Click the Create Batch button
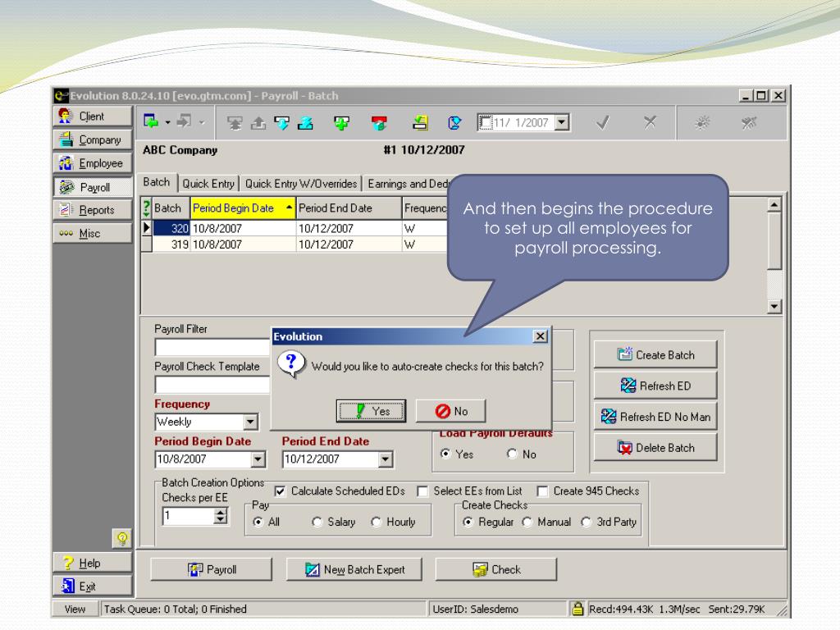Viewport: 840px width, 630px height. (x=655, y=354)
